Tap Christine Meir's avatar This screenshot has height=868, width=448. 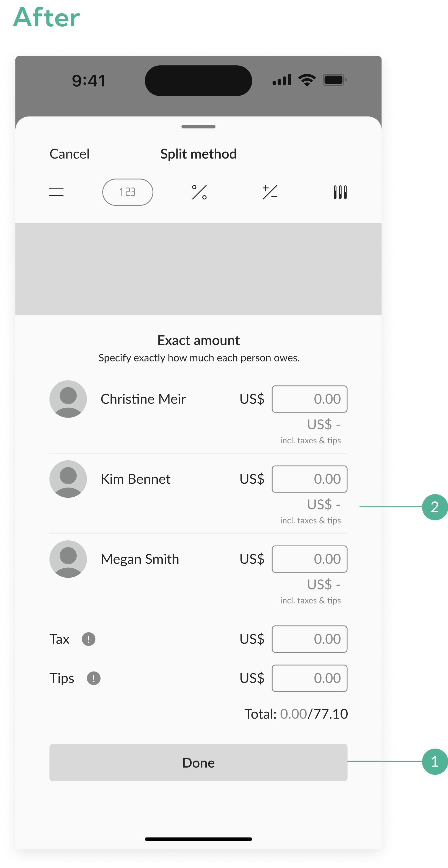pyautogui.click(x=68, y=399)
